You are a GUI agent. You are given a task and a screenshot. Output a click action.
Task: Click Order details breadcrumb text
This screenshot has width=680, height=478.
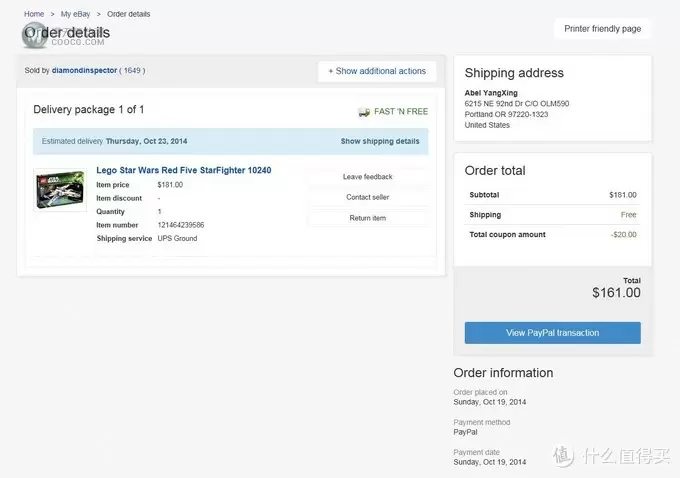click(128, 14)
